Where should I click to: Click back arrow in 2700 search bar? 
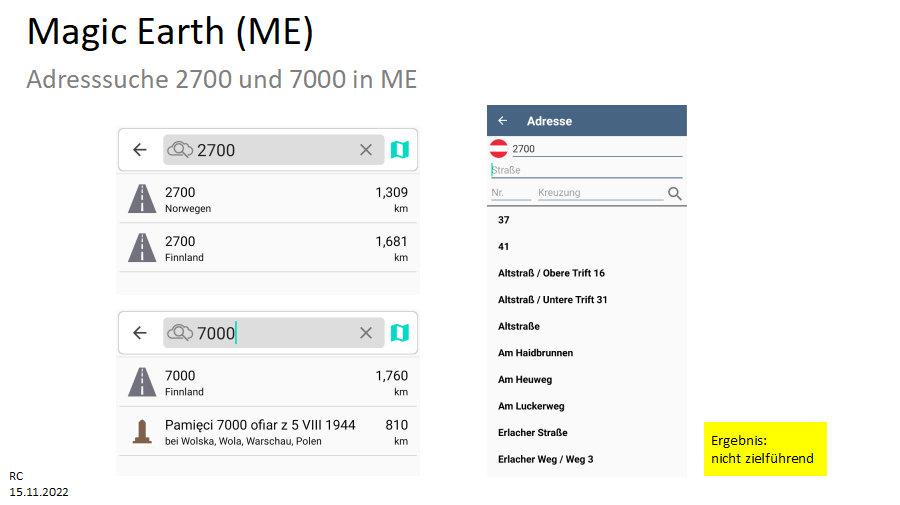point(140,150)
